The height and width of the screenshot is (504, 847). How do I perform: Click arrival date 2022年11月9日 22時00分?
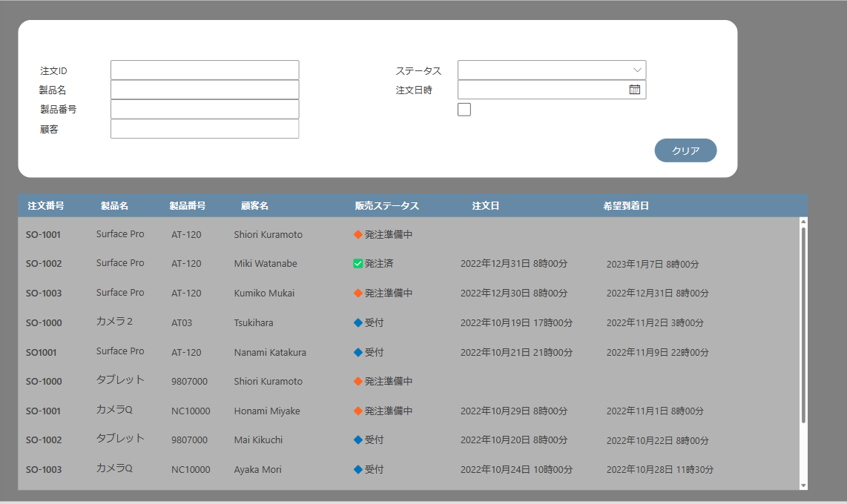click(657, 352)
